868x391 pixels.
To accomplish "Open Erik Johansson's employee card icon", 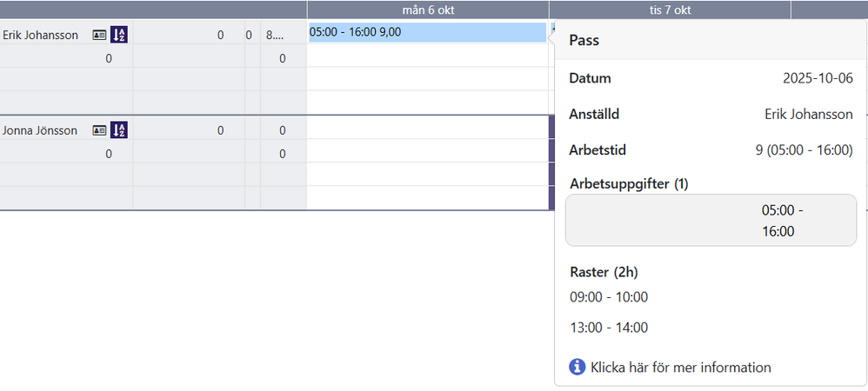I will coord(99,36).
